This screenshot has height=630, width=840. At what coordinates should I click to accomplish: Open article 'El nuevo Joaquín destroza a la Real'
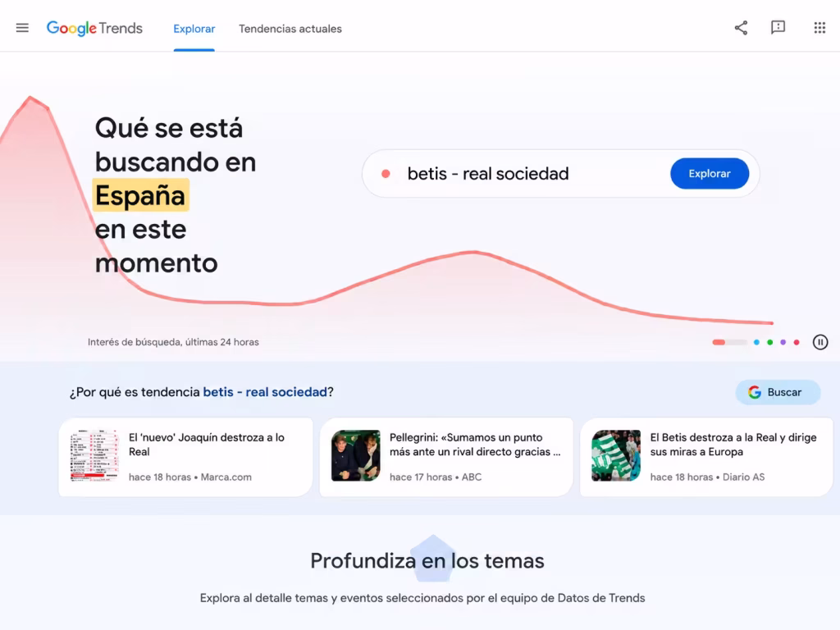click(x=185, y=457)
